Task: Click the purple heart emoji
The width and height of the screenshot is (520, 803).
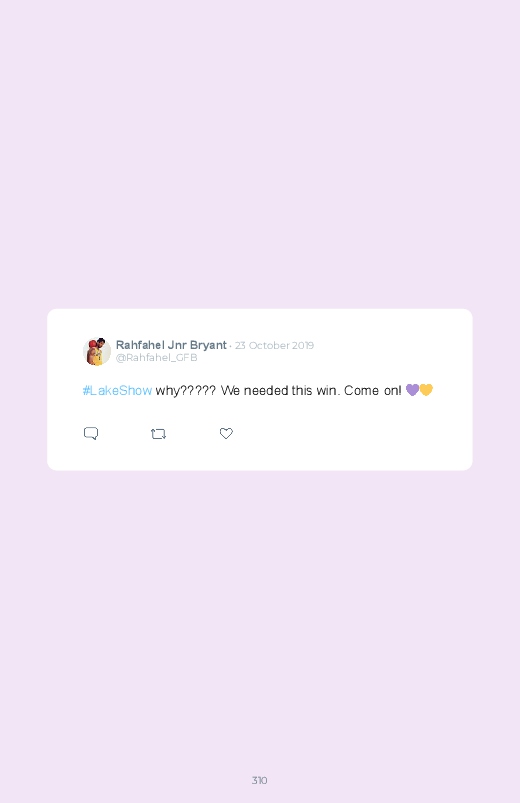Action: tap(412, 390)
